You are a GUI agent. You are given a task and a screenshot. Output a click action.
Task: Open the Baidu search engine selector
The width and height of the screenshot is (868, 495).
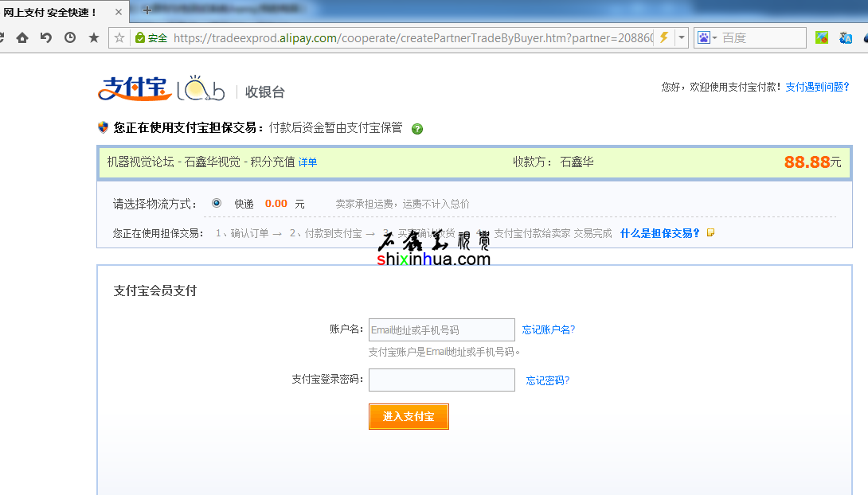[x=706, y=37]
